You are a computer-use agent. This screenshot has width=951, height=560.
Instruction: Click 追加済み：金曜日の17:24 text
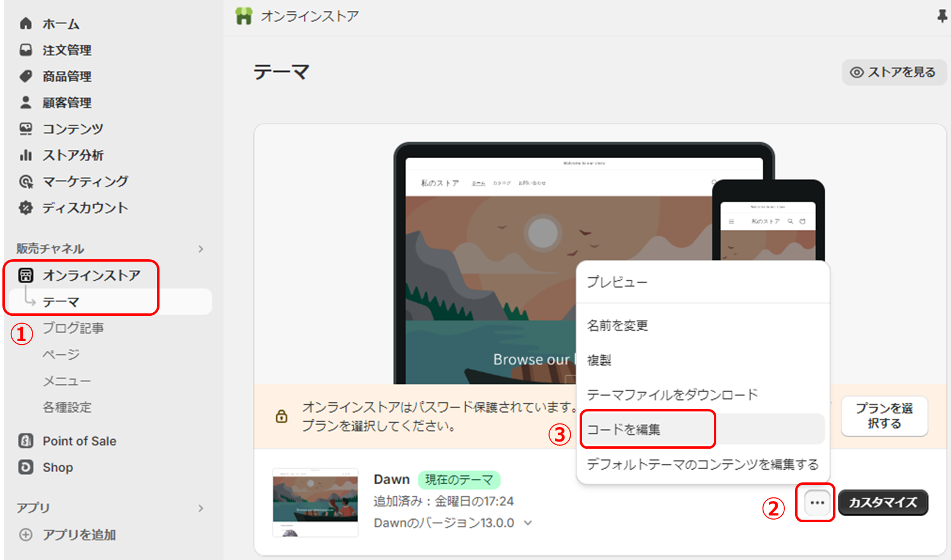[x=444, y=501]
